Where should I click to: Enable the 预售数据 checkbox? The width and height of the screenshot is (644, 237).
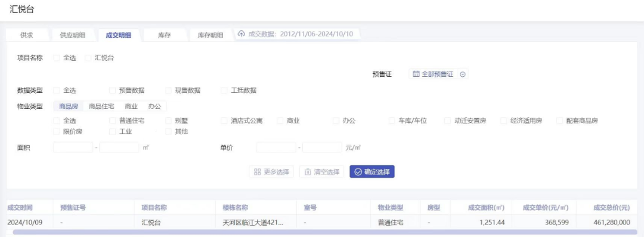112,91
